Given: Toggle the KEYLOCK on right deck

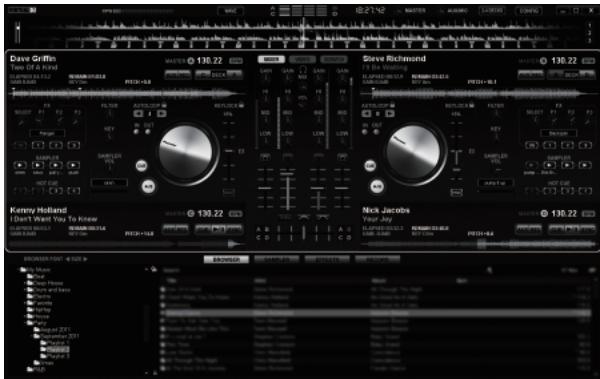Looking at the screenshot, I should click(471, 105).
